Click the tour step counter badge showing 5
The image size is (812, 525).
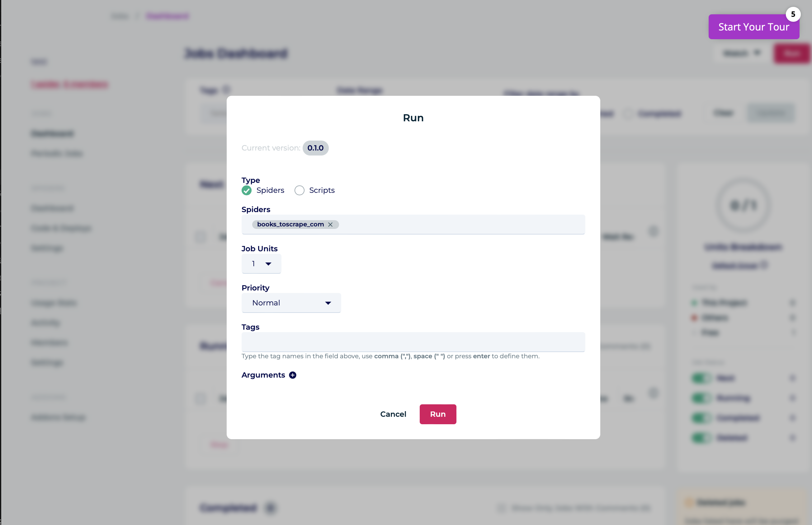tap(793, 14)
